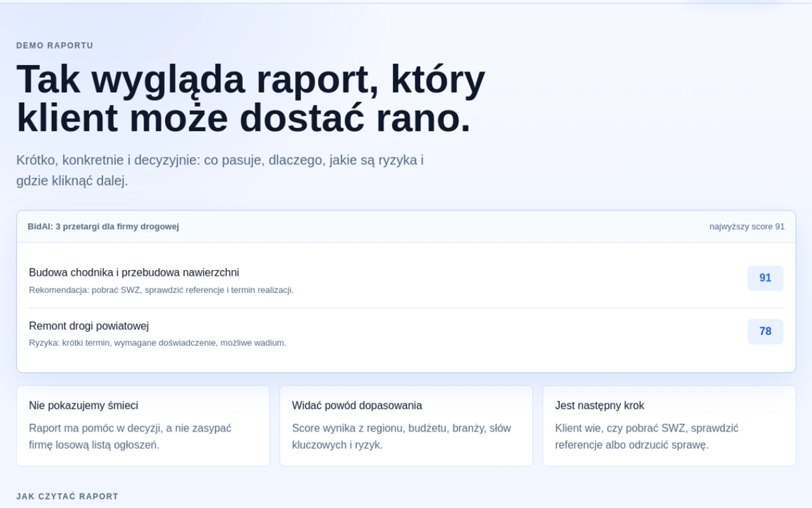Click 'BidAI: 3 przetargi dla firmy drogowej' header
This screenshot has height=508, width=812.
point(103,227)
